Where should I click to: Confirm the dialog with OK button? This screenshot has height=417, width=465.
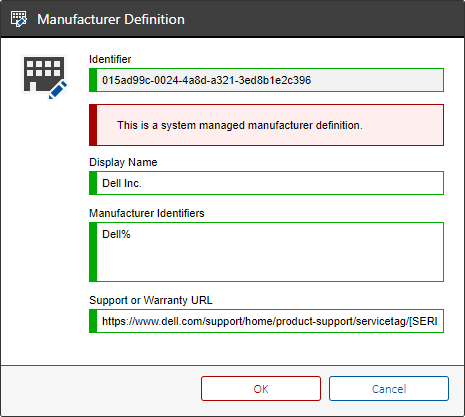(261, 389)
